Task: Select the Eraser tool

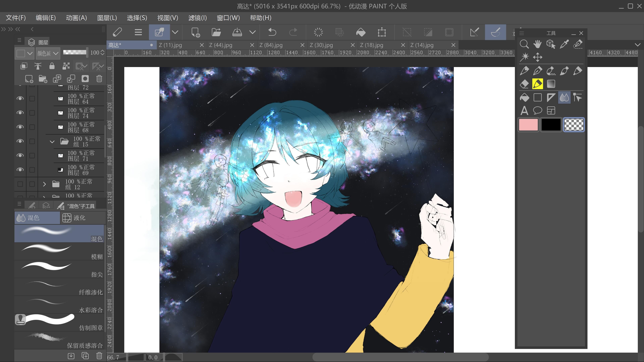Action: pos(524,84)
